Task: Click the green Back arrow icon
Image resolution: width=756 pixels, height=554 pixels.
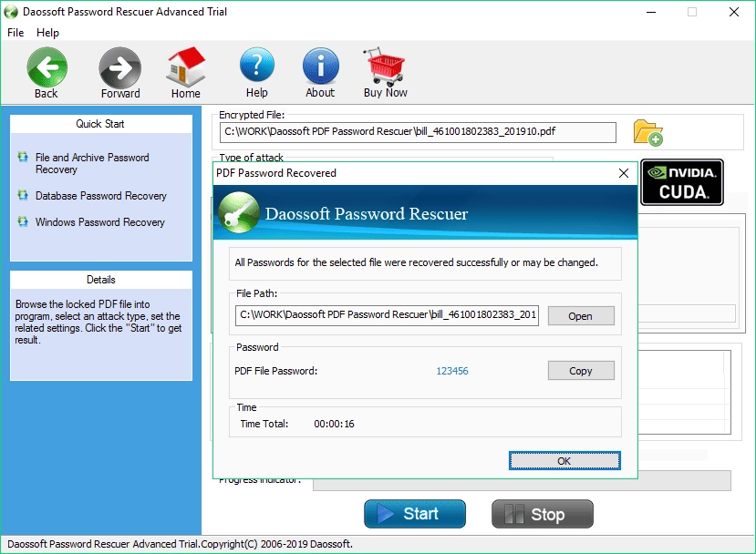Action: pyautogui.click(x=47, y=67)
